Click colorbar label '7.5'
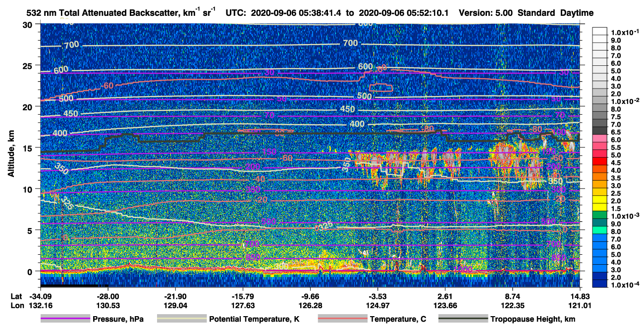 [x=616, y=117]
